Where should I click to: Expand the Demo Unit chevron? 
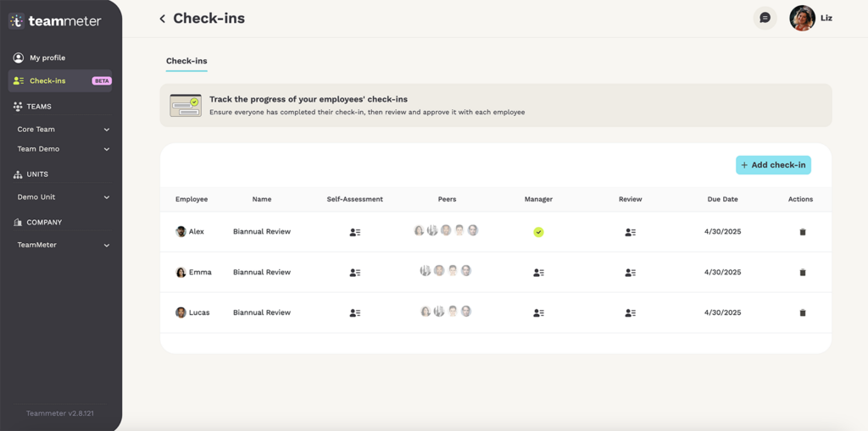pyautogui.click(x=106, y=197)
